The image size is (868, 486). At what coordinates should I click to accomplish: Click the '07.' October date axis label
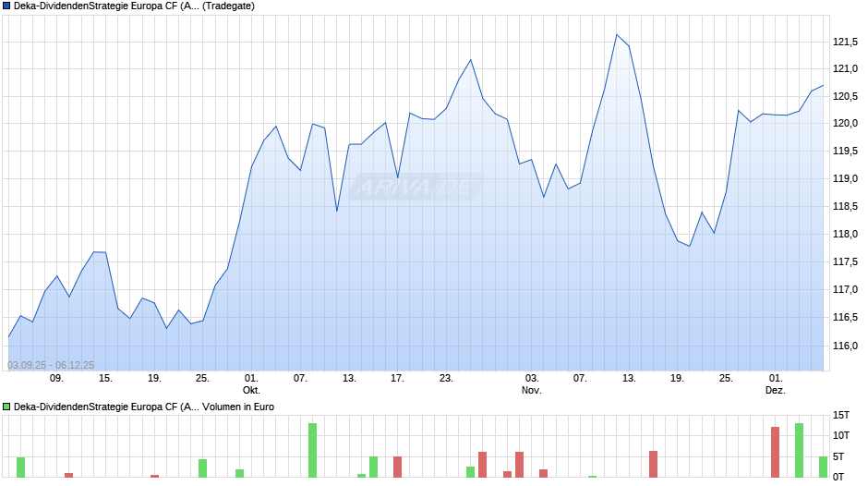pos(300,379)
